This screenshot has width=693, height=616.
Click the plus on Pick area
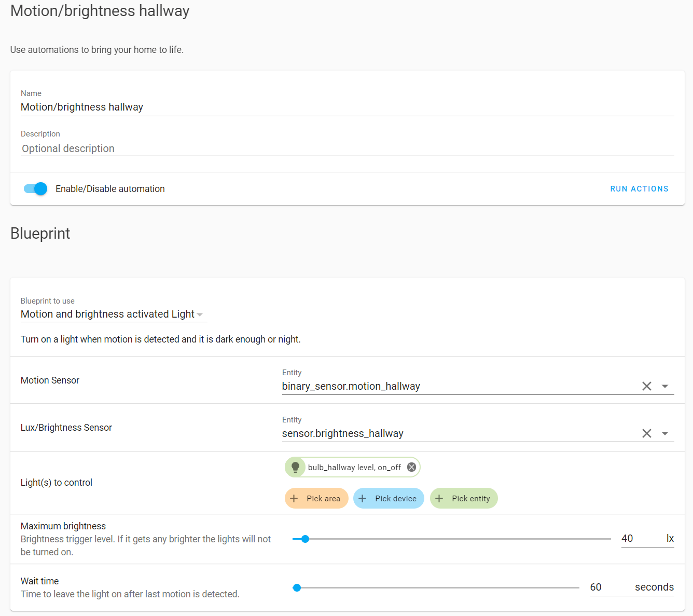tap(294, 498)
